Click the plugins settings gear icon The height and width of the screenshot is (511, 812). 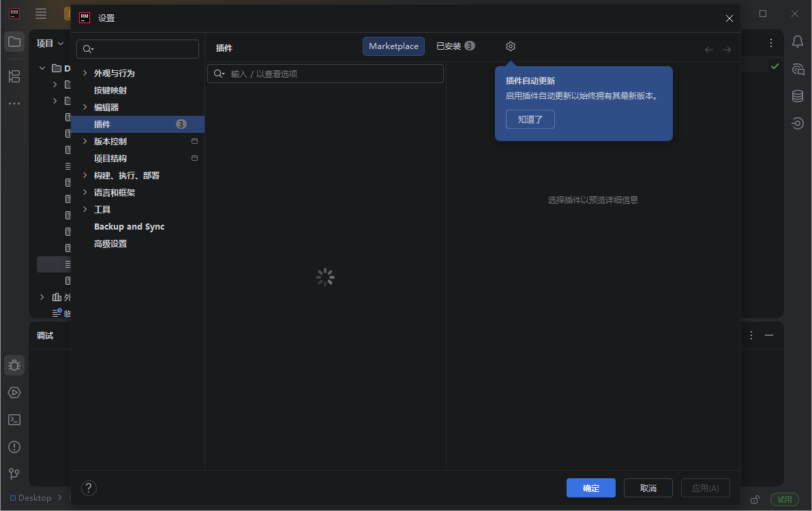coord(510,46)
